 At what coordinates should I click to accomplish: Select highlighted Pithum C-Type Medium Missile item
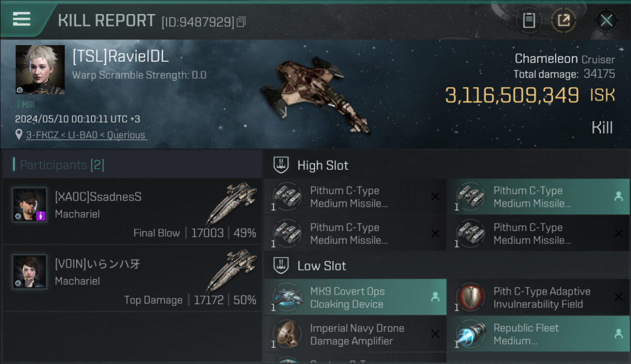pos(538,197)
